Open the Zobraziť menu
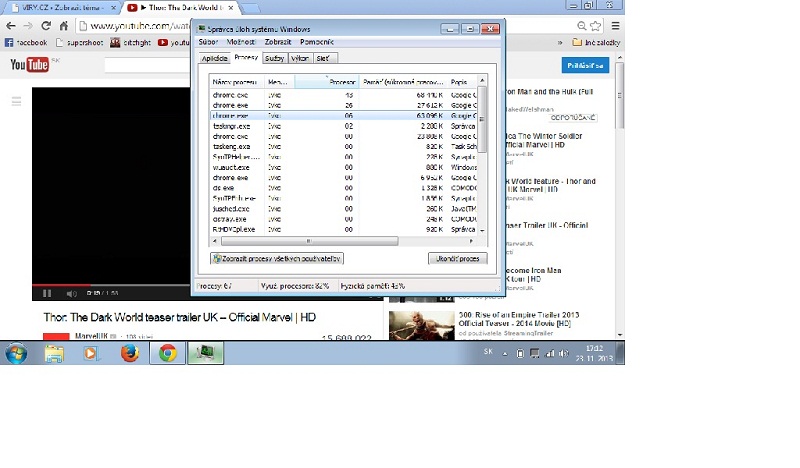This screenshot has height=468, width=800. 278,42
